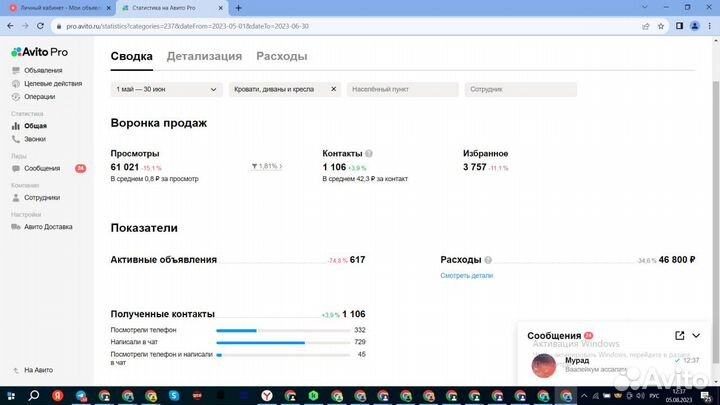Open messages widget in a new window
Viewport: 720px width, 405px height.
tap(680, 336)
